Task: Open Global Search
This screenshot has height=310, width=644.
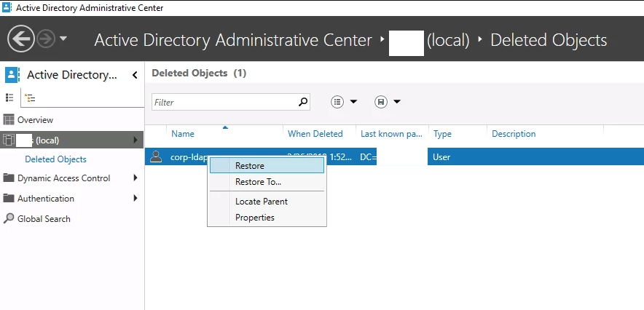Action: (44, 219)
